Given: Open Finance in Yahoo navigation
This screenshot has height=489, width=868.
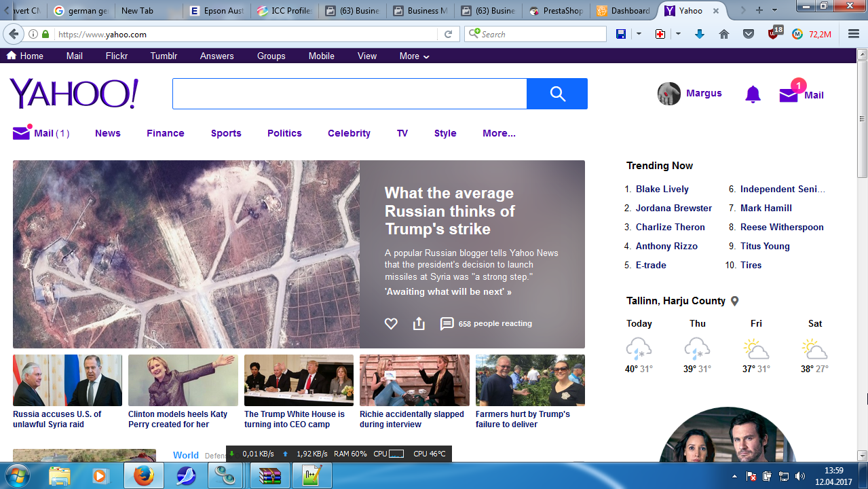Looking at the screenshot, I should point(166,133).
